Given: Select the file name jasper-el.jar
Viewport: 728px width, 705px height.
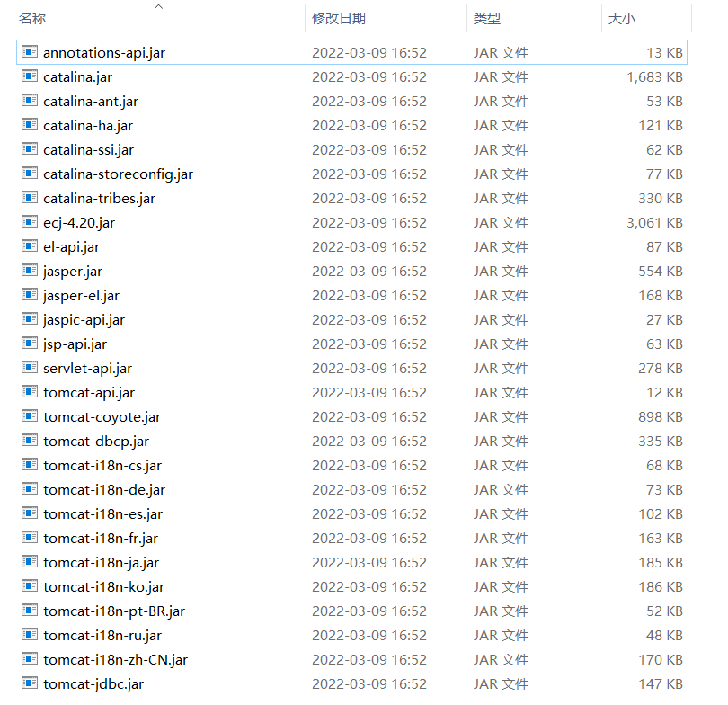Looking at the screenshot, I should [x=81, y=295].
